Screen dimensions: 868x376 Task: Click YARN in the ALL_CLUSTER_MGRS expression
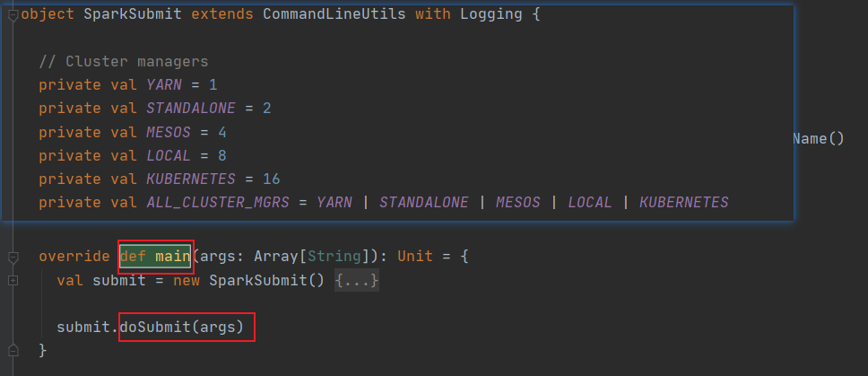click(334, 203)
